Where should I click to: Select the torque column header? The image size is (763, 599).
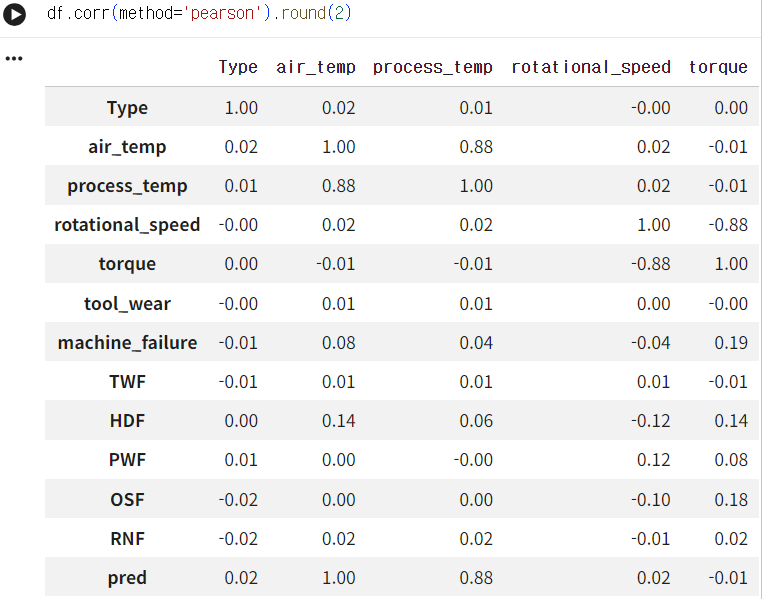point(718,67)
